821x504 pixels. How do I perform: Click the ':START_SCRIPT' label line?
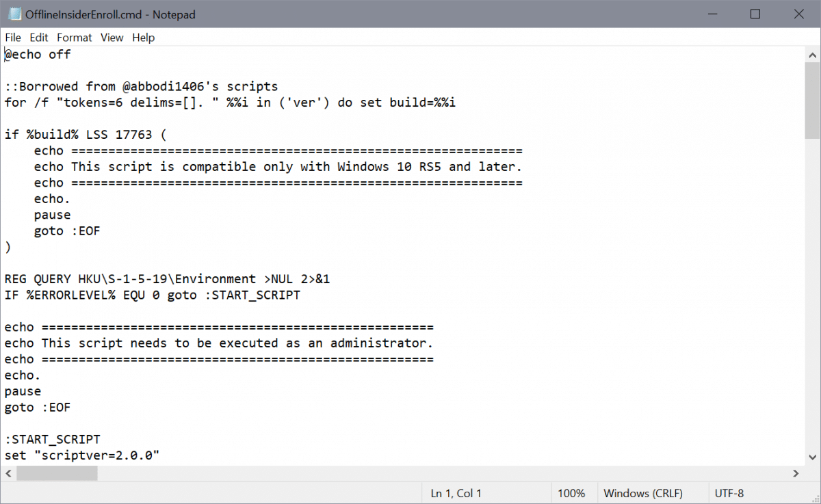tap(53, 439)
